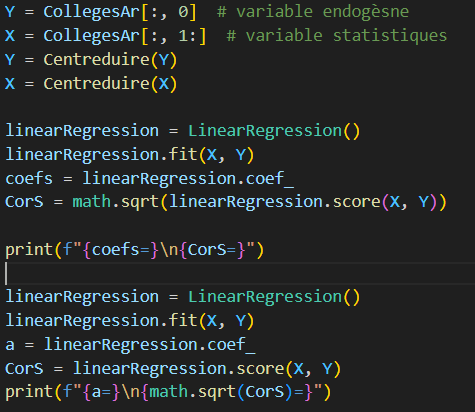Click the empty line with the cursor
The height and width of the screenshot is (412, 475).
[x=237, y=273]
